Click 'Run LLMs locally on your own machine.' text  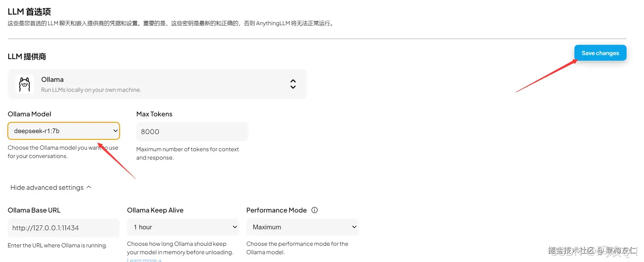coord(91,90)
